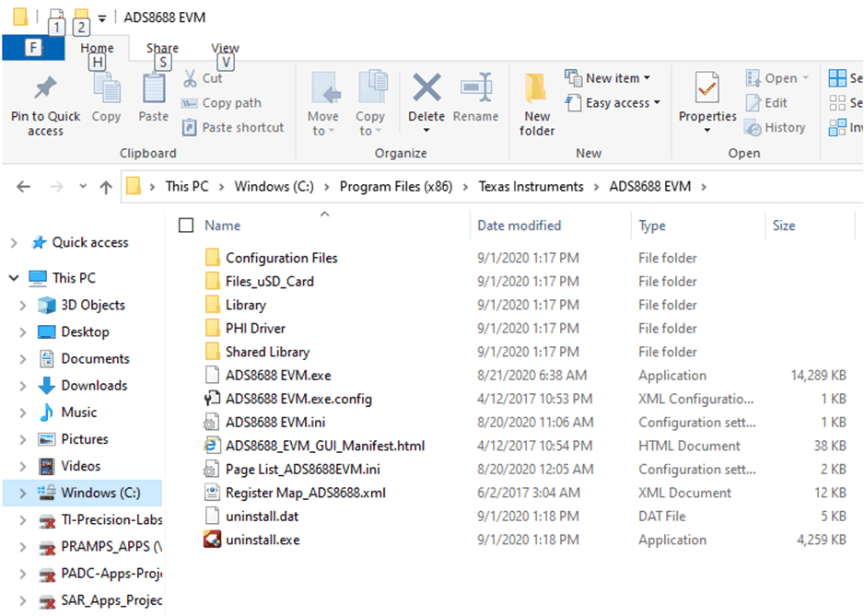
Task: Collapse the This PC tree node
Action: click(x=15, y=277)
